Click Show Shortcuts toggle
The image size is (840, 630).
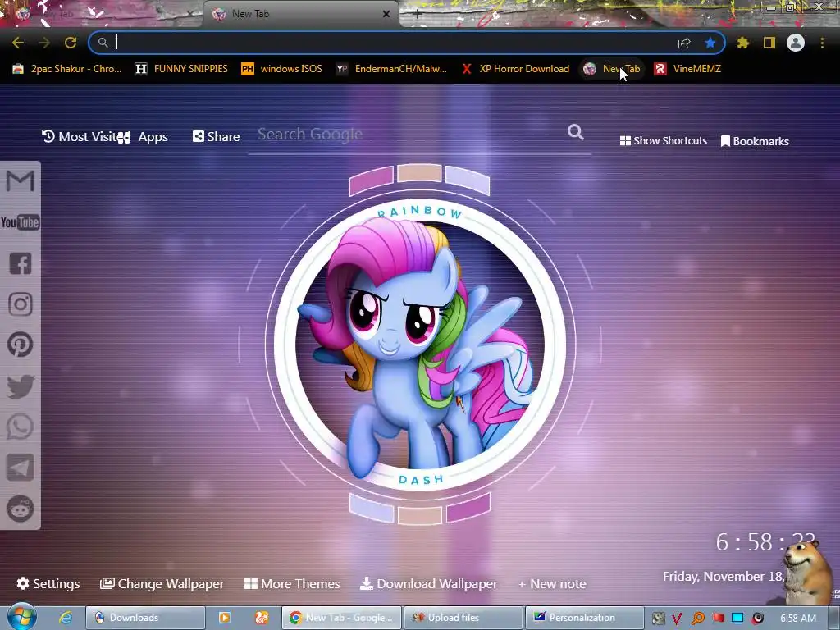pos(663,141)
